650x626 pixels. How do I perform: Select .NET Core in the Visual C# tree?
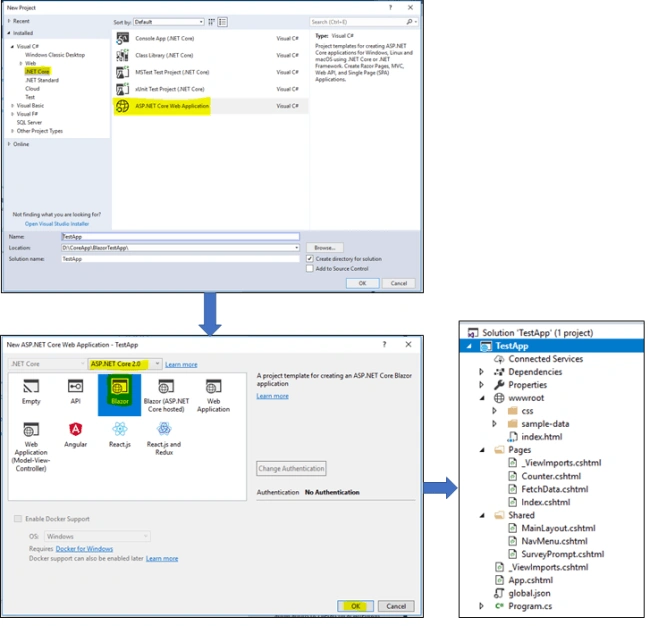37,72
